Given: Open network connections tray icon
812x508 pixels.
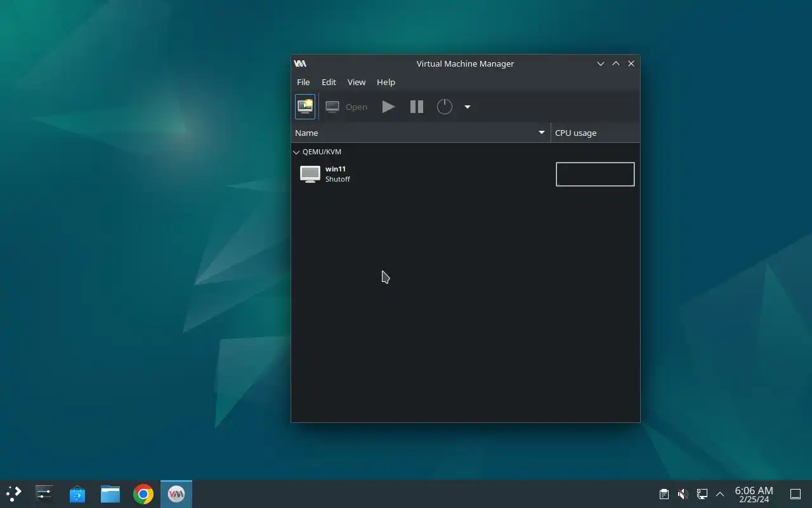Looking at the screenshot, I should (702, 494).
